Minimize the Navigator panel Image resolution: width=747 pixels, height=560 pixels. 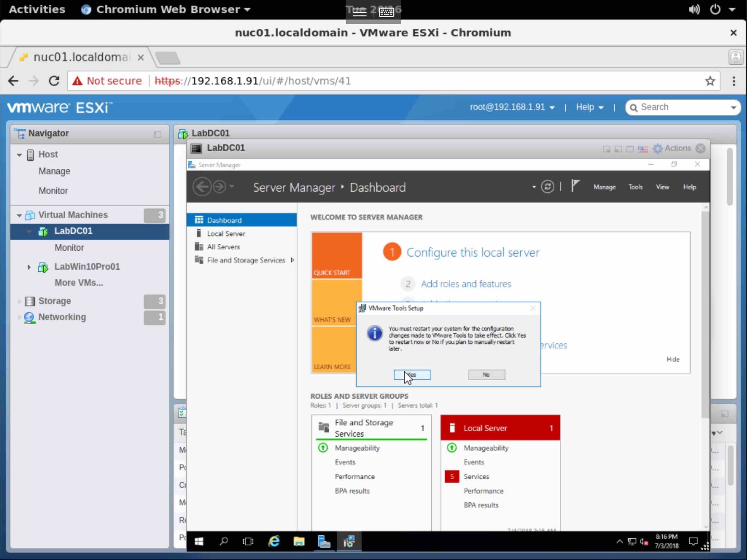pos(157,134)
